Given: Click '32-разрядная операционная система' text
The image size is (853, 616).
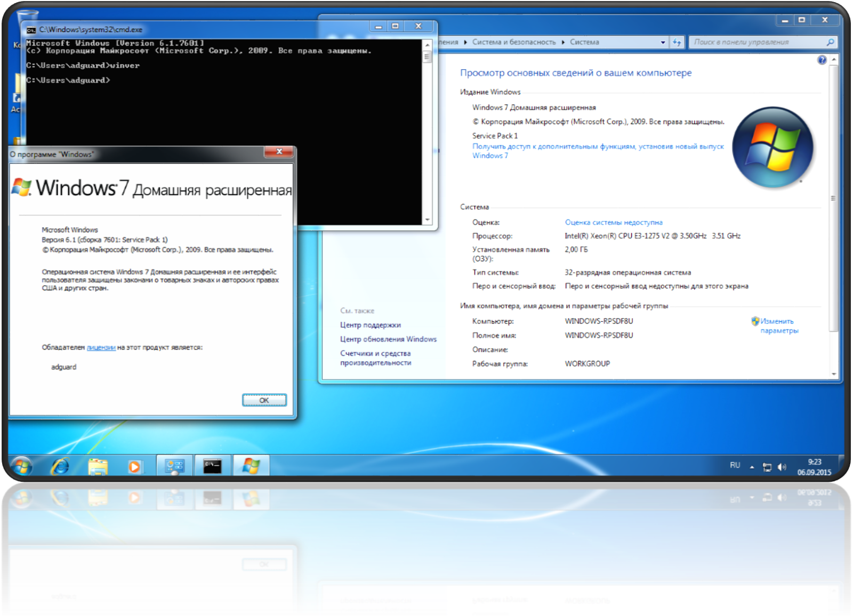Looking at the screenshot, I should click(627, 273).
